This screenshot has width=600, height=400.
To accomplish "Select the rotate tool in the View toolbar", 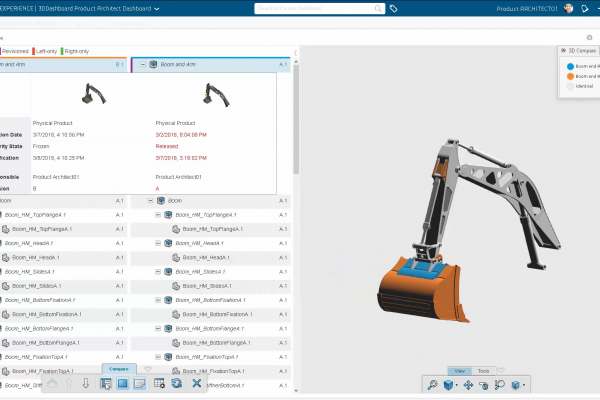I will click(x=483, y=385).
